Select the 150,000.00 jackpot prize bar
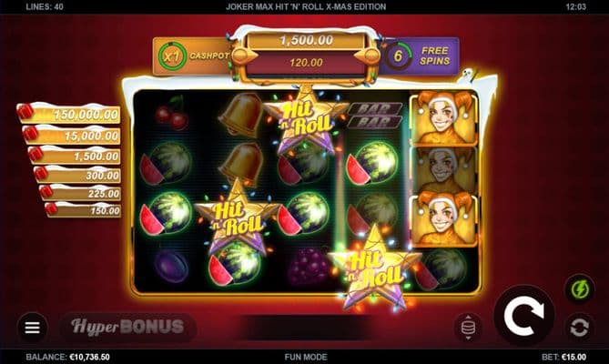This screenshot has height=364, width=609. [x=69, y=114]
